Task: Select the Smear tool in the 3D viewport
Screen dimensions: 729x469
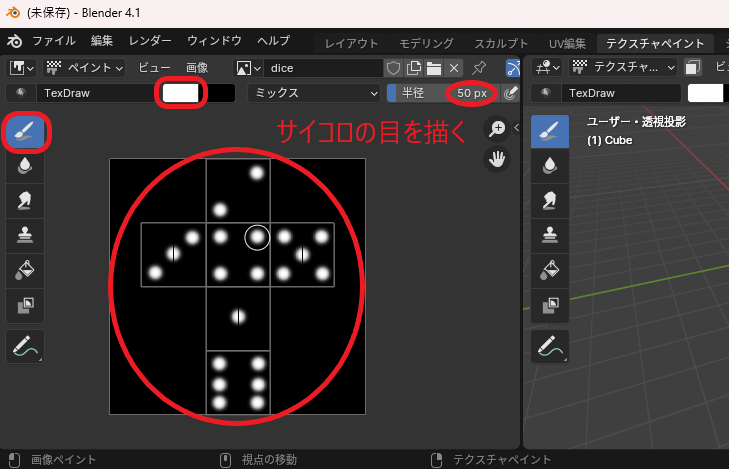Action: point(550,201)
